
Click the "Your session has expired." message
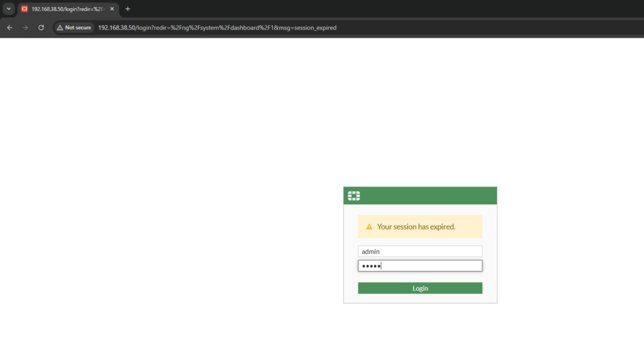(416, 227)
